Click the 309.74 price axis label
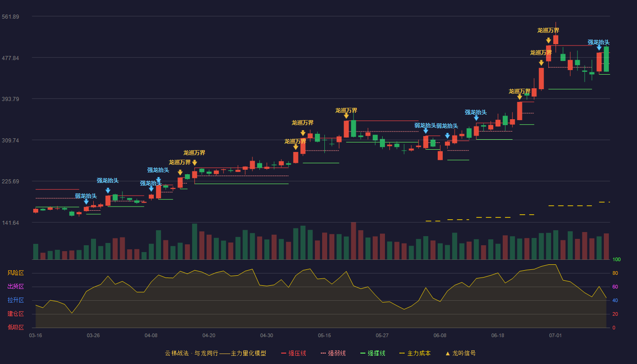This screenshot has height=364, width=637. point(10,140)
